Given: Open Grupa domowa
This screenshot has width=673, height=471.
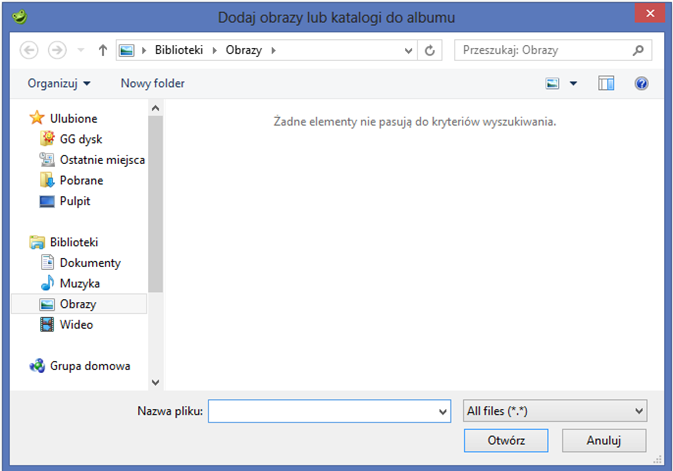Looking at the screenshot, I should (90, 366).
